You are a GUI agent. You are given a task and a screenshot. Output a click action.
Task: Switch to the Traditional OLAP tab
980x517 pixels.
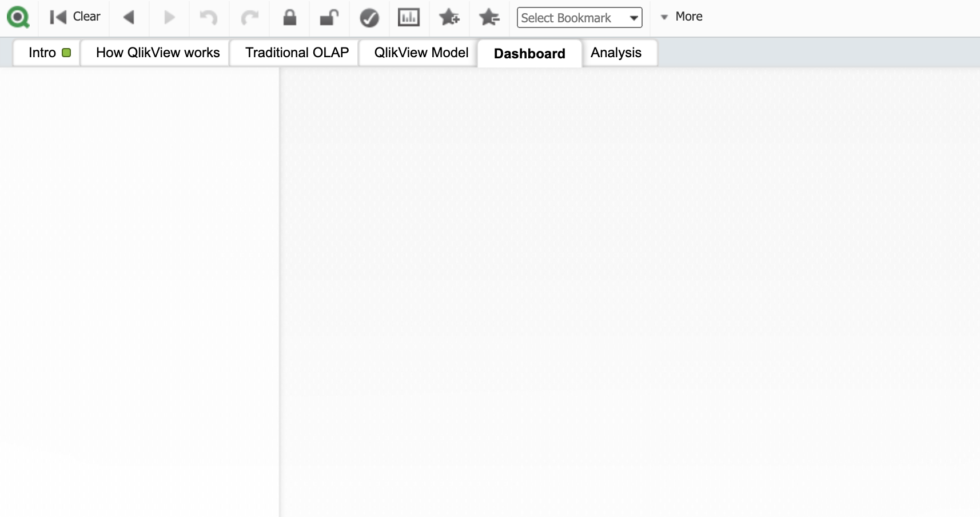pos(295,53)
